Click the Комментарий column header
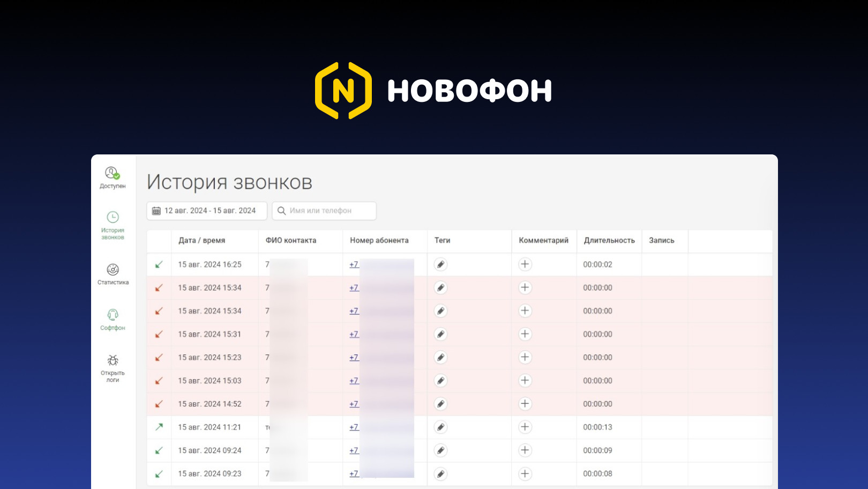This screenshot has width=868, height=489. click(x=543, y=240)
